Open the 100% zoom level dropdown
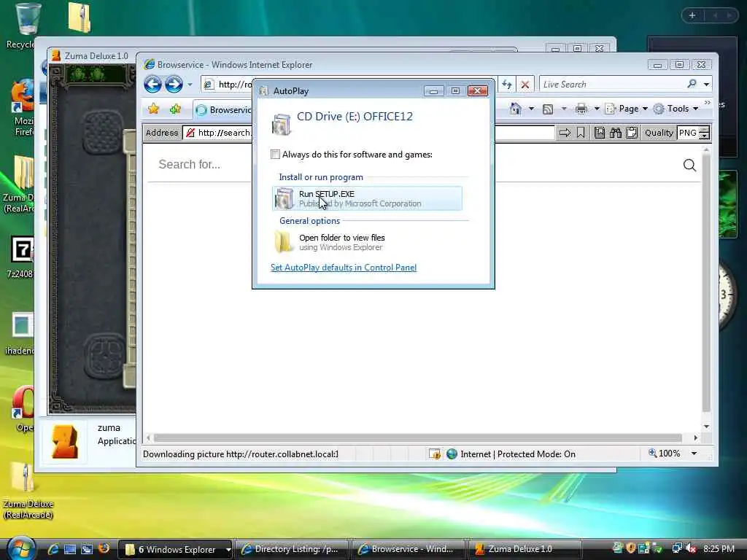Viewport: 747px width, 560px height. coord(694,454)
